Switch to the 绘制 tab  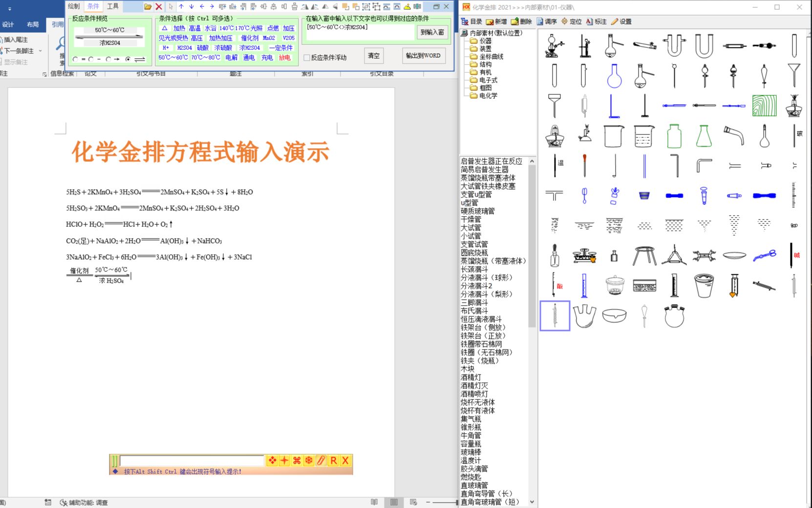[x=74, y=6]
